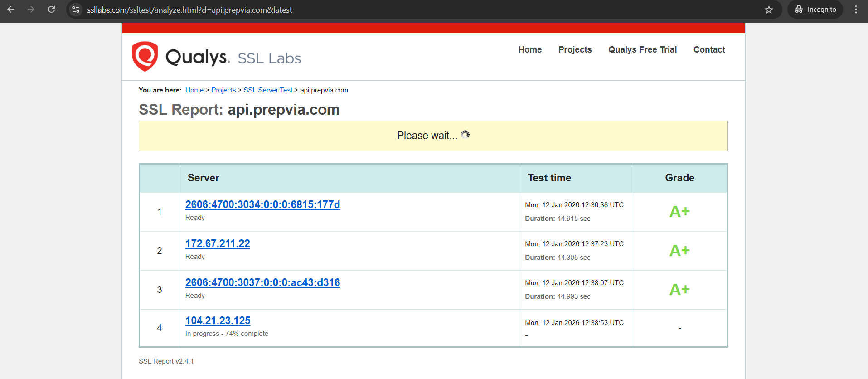This screenshot has width=868, height=379.
Task: Click the Qualys shield logo
Action: [x=145, y=56]
